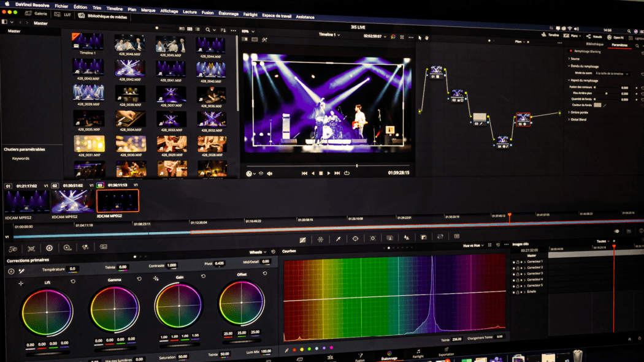Enable the red hue curve point

pos(294,350)
